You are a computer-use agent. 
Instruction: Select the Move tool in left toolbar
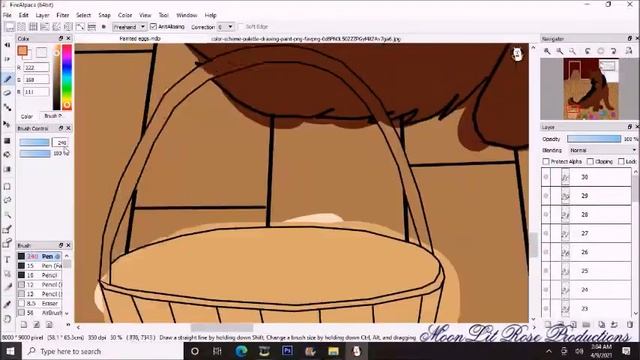[7, 124]
